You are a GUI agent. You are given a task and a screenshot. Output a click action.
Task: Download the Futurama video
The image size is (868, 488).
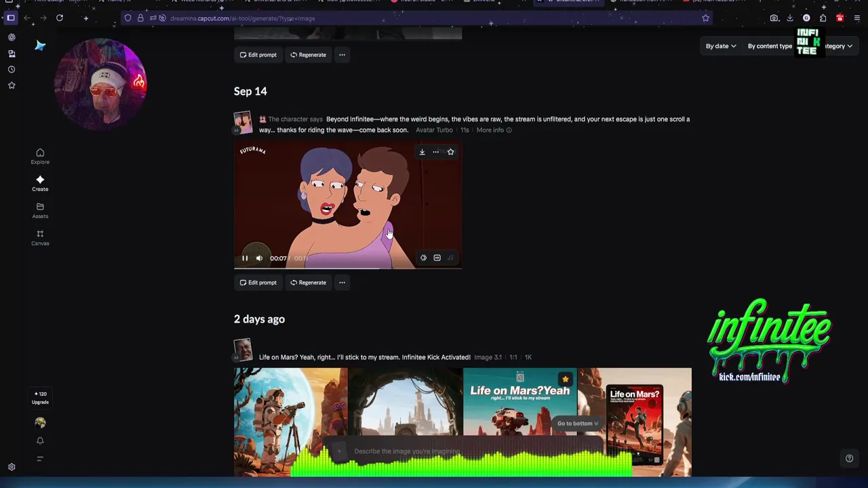tap(422, 152)
